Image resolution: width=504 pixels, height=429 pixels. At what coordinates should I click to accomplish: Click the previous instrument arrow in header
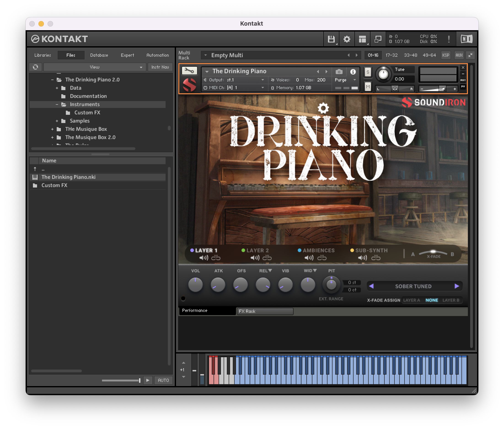point(318,72)
